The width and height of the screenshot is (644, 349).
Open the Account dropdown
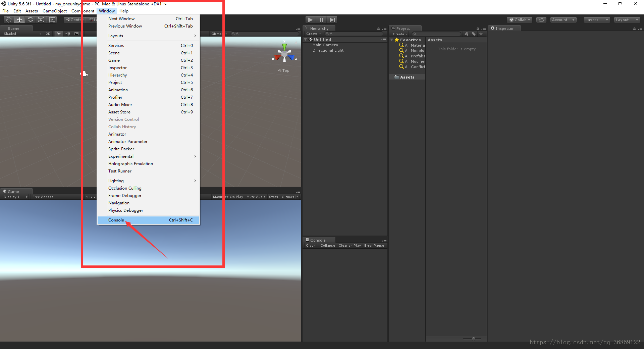[563, 20]
